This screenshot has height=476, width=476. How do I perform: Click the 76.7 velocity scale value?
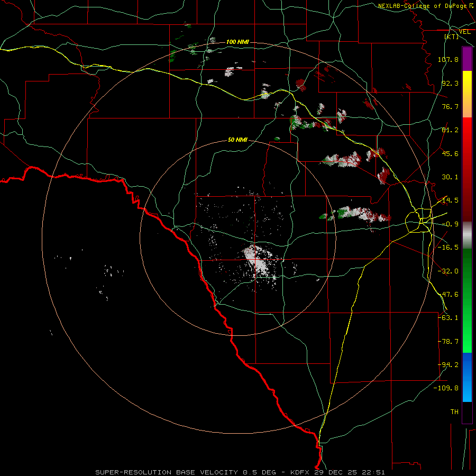pos(450,106)
